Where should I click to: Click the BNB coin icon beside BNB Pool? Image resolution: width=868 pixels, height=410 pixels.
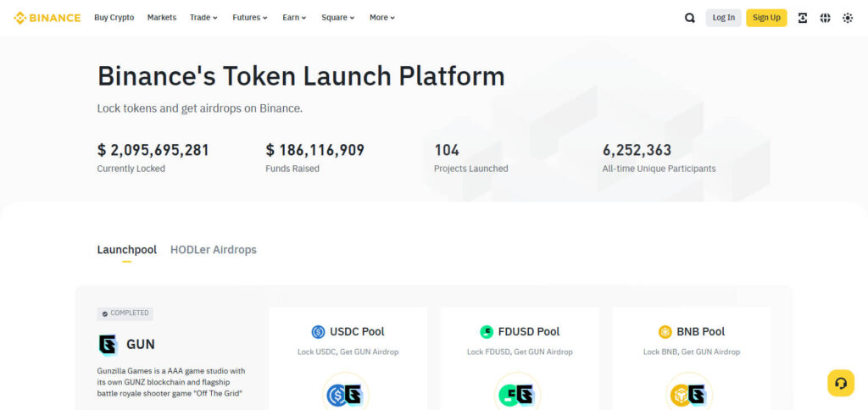click(x=665, y=332)
